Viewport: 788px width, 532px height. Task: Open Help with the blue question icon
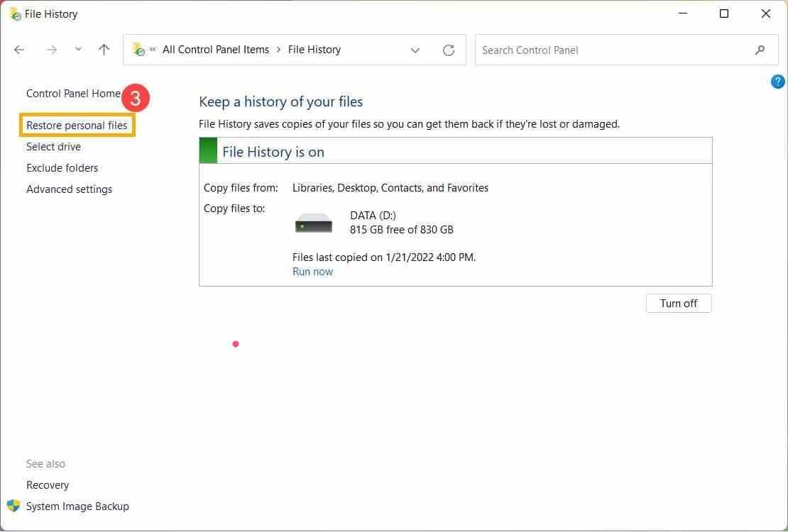(x=777, y=82)
